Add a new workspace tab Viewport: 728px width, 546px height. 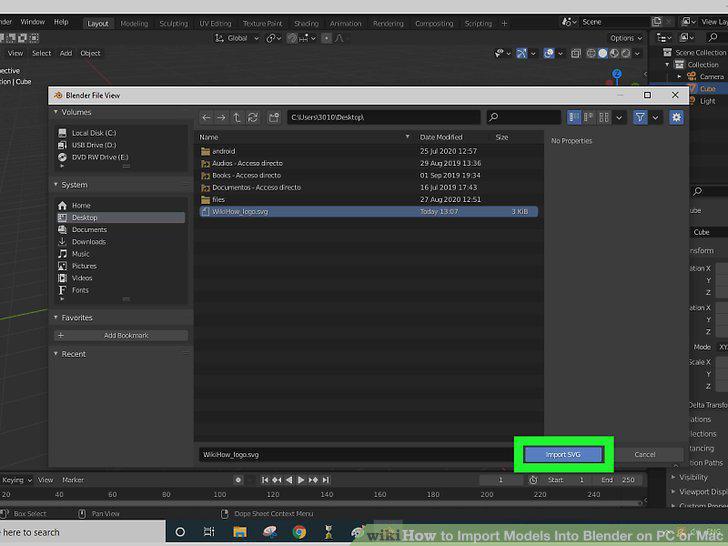click(504, 23)
